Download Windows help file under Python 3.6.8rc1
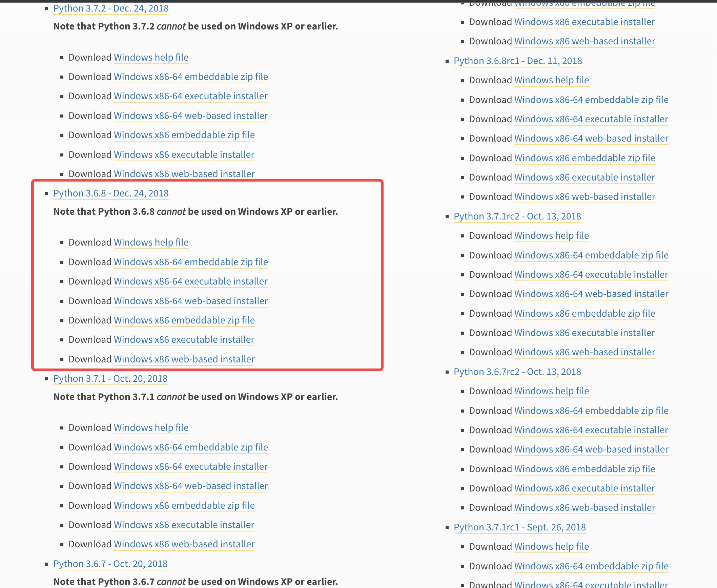Viewport: 717px width, 588px height. coord(552,80)
